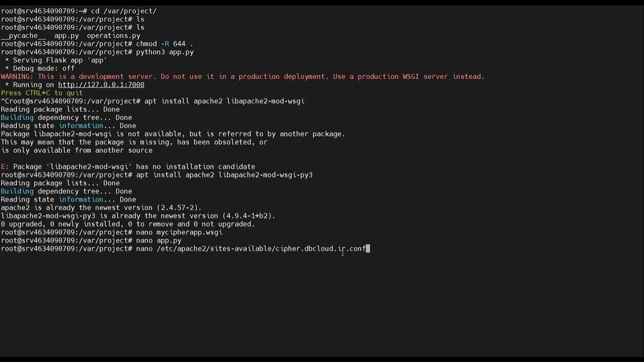Click "is only available from another source" line
Screen dimensions: 644x362
tap(76, 150)
